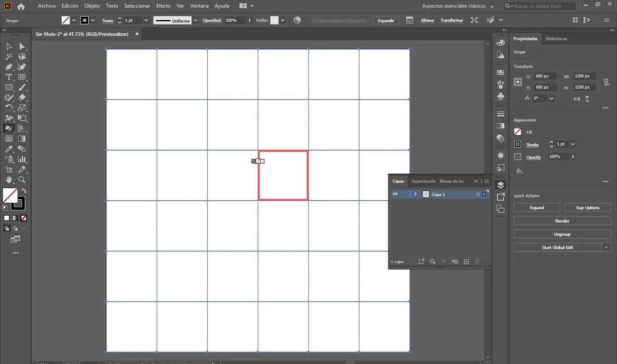
Task: Select the Mesh tool
Action: point(9,139)
